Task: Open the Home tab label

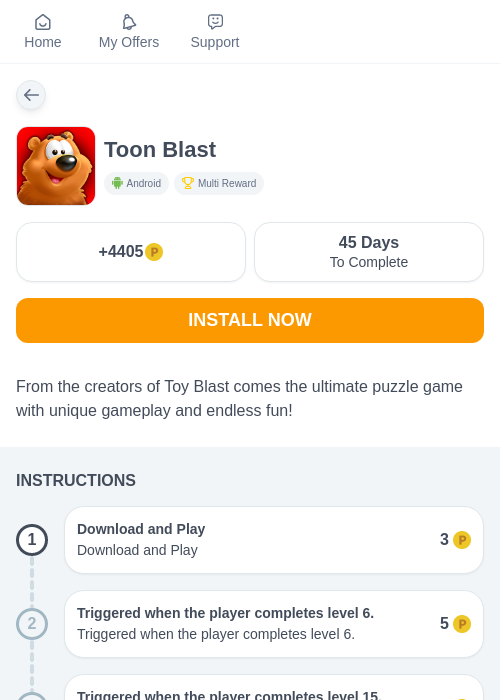Action: (43, 42)
